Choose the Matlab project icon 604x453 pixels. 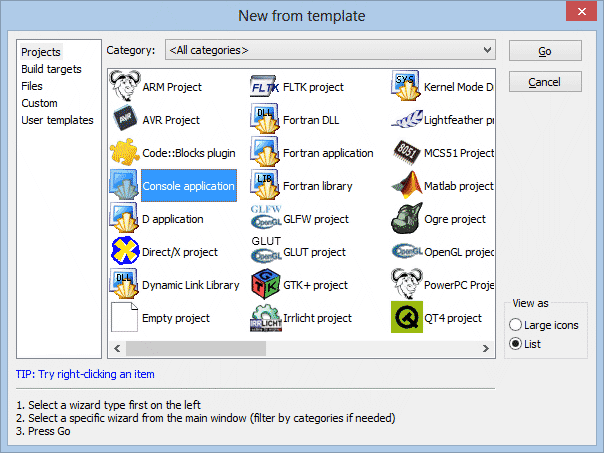[406, 186]
